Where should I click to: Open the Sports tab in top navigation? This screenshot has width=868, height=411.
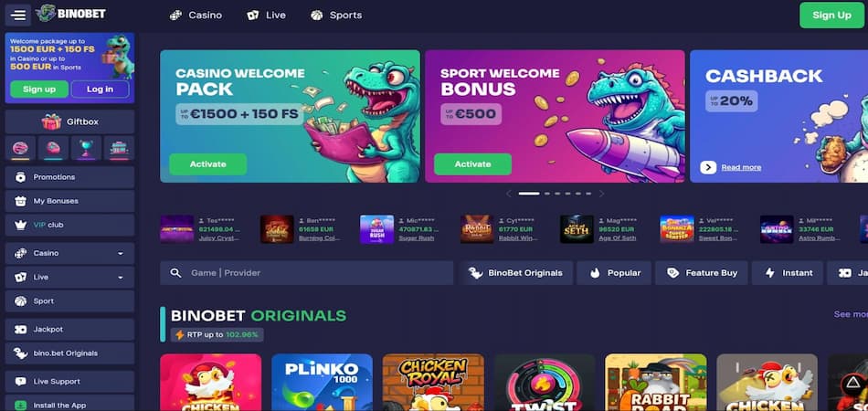tap(336, 16)
